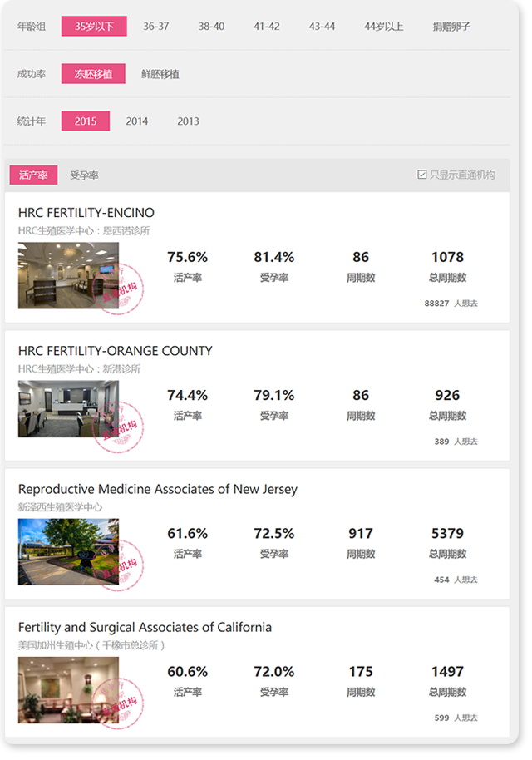532x760 pixels.
Task: Select the 38-40 age group option
Action: 211,27
